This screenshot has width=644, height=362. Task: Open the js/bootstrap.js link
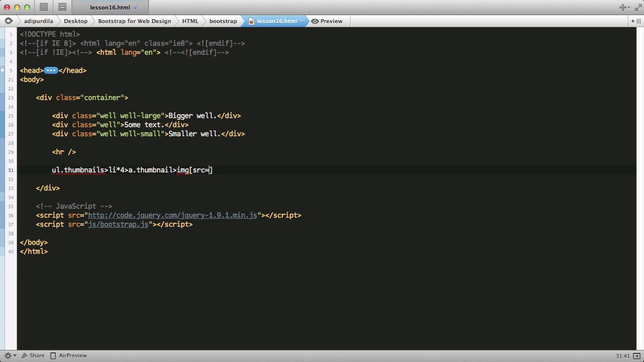[118, 224]
